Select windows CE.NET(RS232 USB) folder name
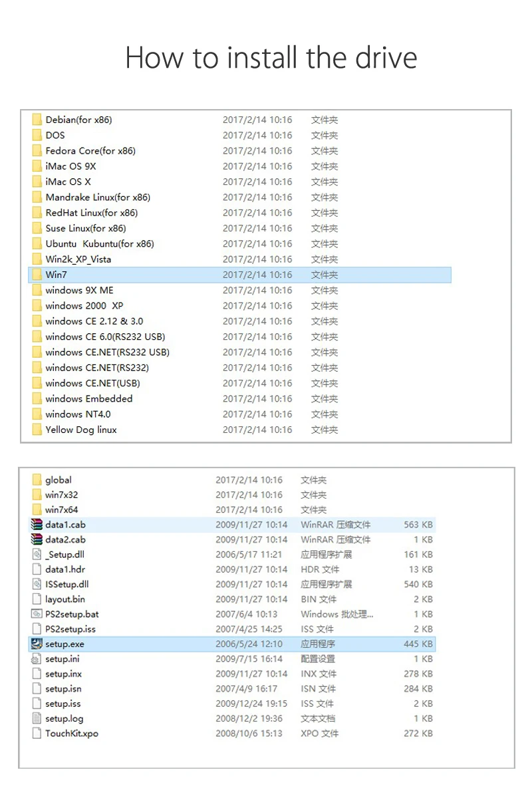Viewport: 532px width, 798px height. [107, 352]
